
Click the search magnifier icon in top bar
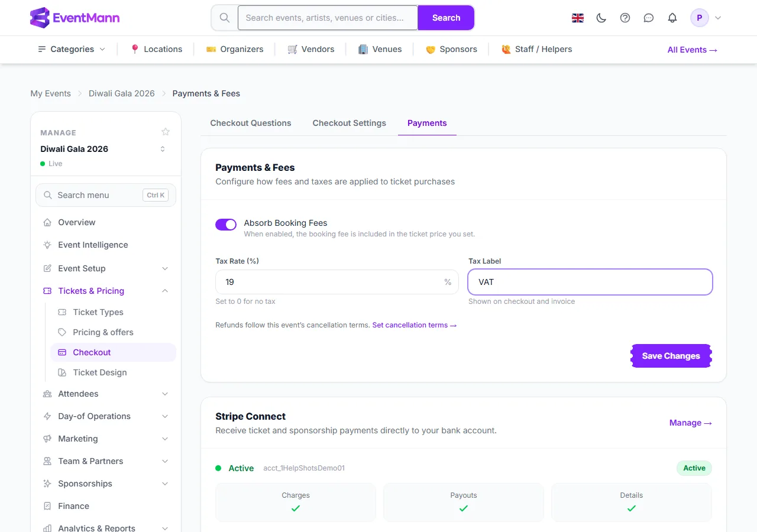pos(225,18)
